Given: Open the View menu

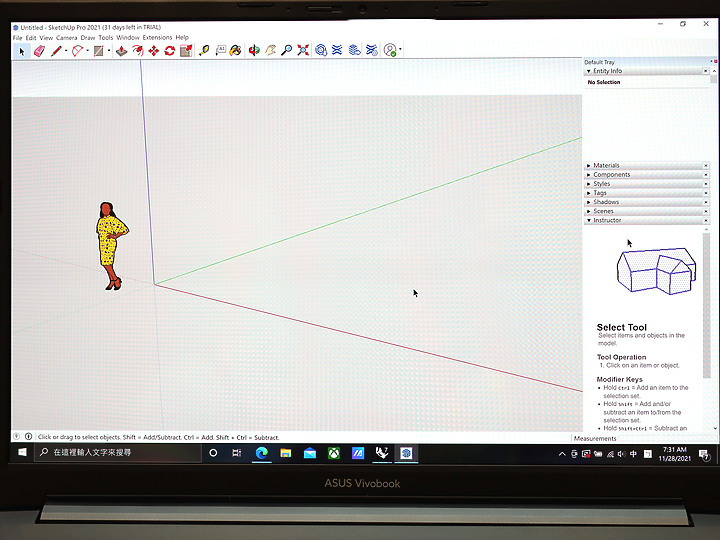Looking at the screenshot, I should pyautogui.click(x=46, y=38).
